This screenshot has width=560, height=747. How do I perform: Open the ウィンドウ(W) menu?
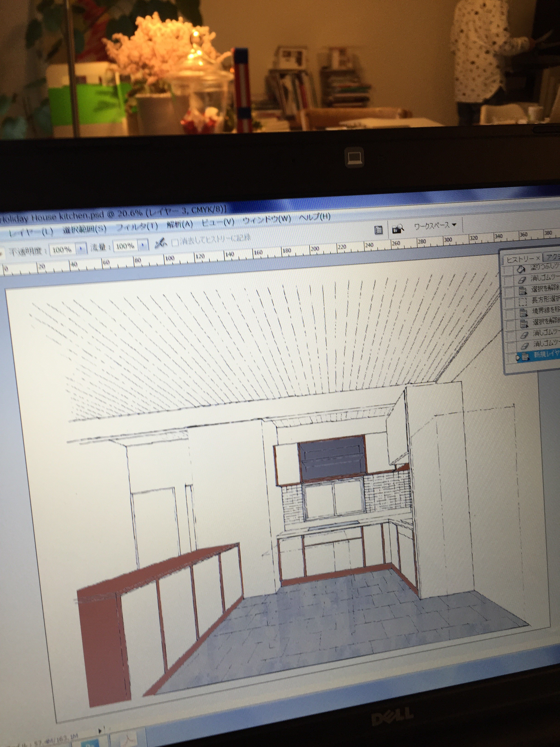267,219
